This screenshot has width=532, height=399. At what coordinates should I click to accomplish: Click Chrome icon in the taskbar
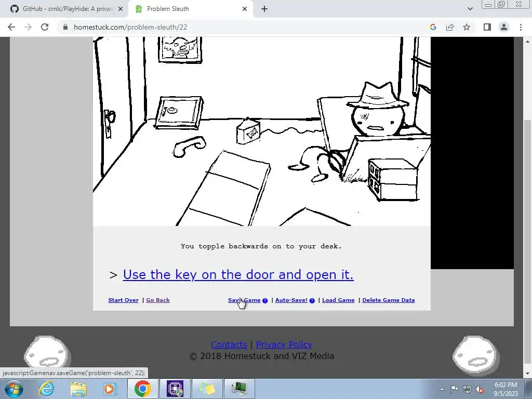[x=142, y=389]
